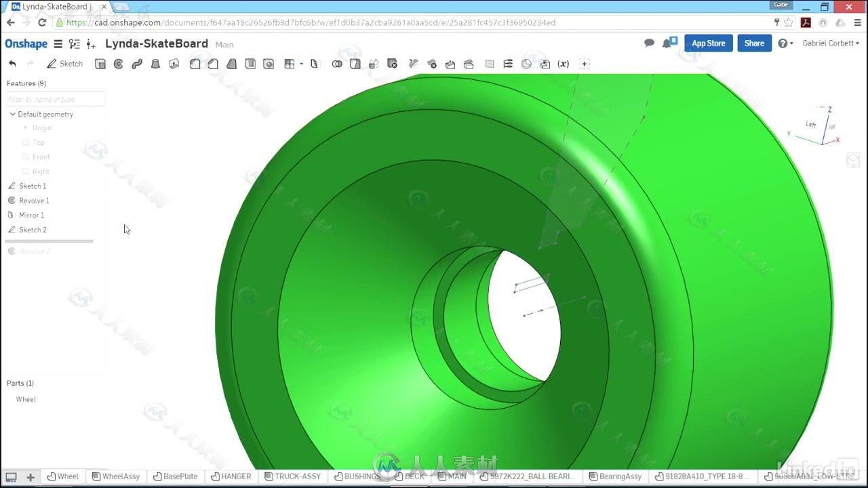This screenshot has width=868, height=488.
Task: Open the Pattern tool dropdown arrow
Action: (301, 64)
